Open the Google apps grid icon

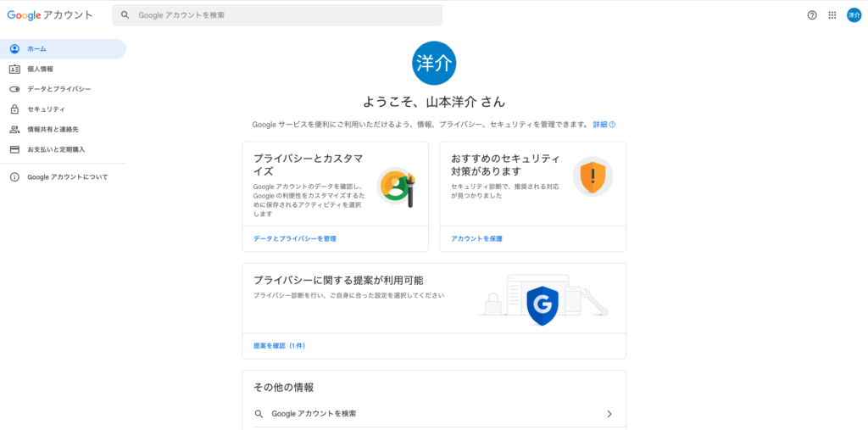point(832,15)
